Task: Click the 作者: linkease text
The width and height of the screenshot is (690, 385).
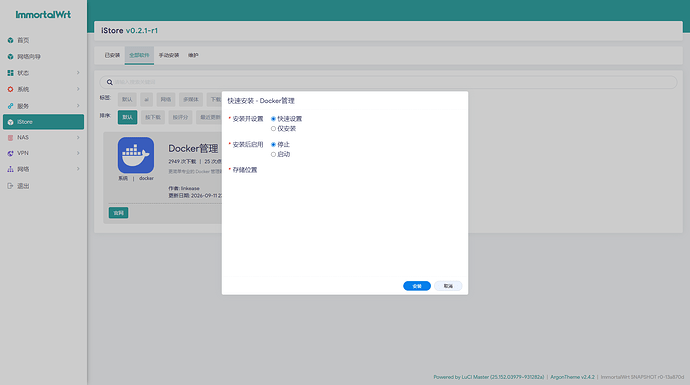Action: 184,188
